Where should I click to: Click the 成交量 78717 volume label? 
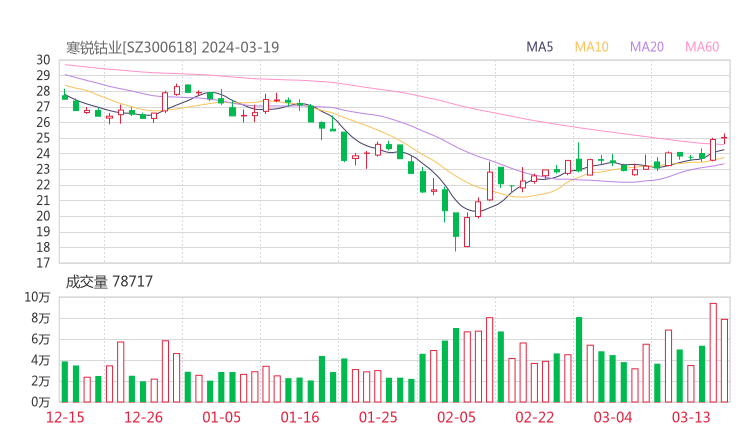109,282
